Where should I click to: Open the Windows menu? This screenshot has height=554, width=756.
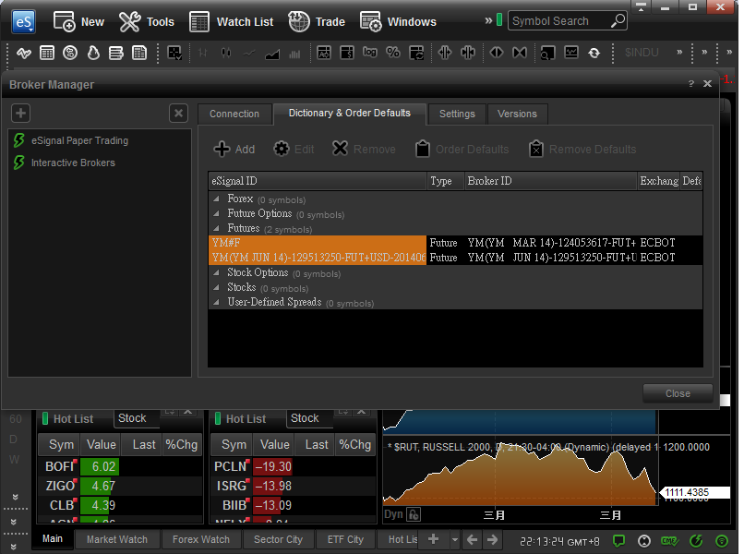coord(398,21)
